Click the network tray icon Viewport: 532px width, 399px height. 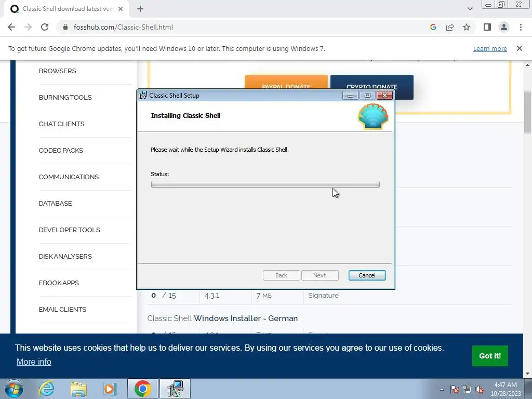(x=467, y=389)
